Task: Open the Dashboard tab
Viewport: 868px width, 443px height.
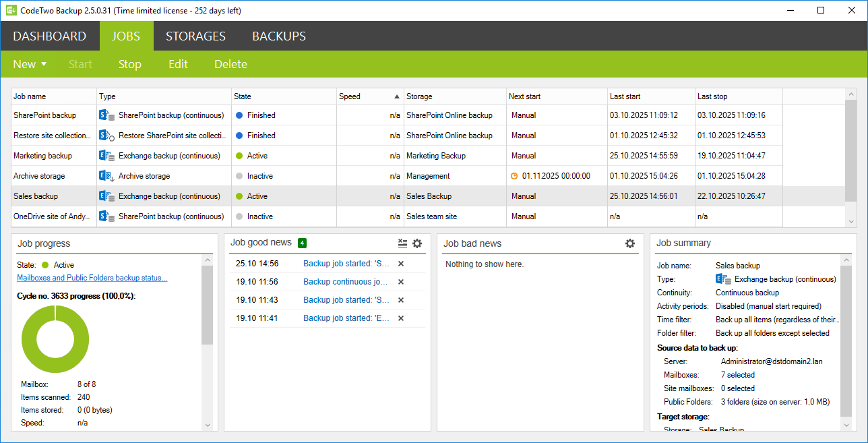Action: [x=50, y=36]
